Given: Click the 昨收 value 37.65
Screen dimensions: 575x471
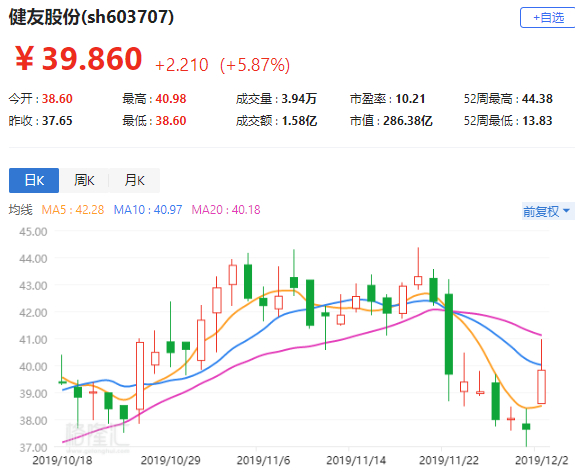Looking at the screenshot, I should (x=57, y=121).
